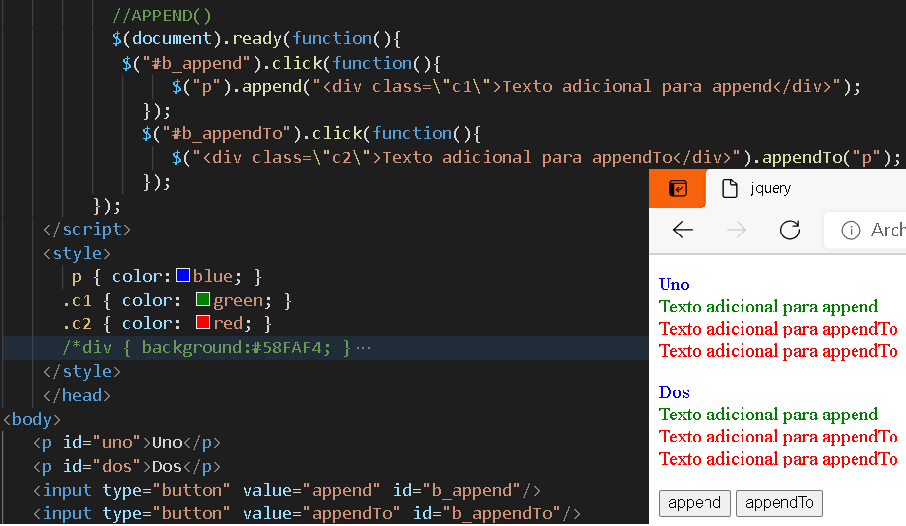
Task: Click the green color swatch in CSS
Action: [202, 299]
